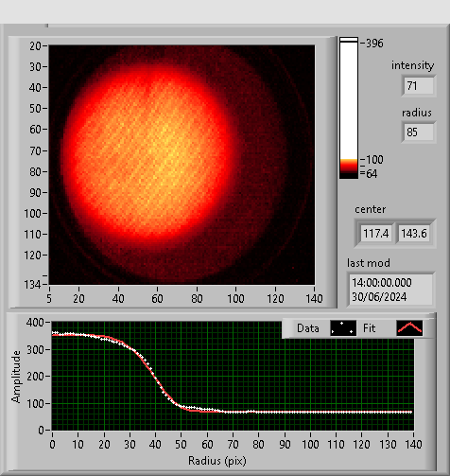Click the intensity value field showing 71
The width and height of the screenshot is (450, 476).
click(419, 86)
